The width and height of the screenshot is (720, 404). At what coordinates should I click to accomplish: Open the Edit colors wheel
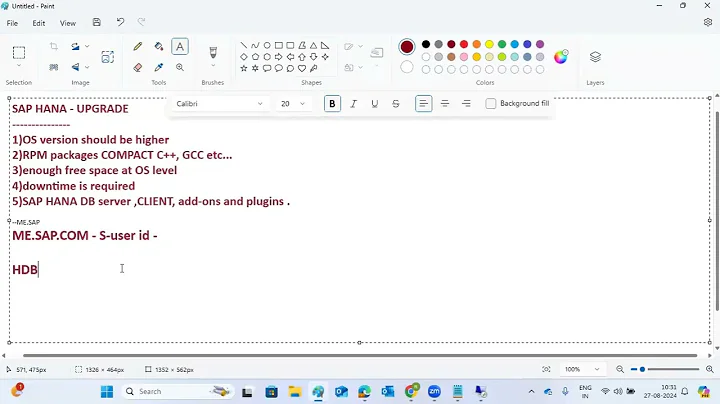click(561, 57)
